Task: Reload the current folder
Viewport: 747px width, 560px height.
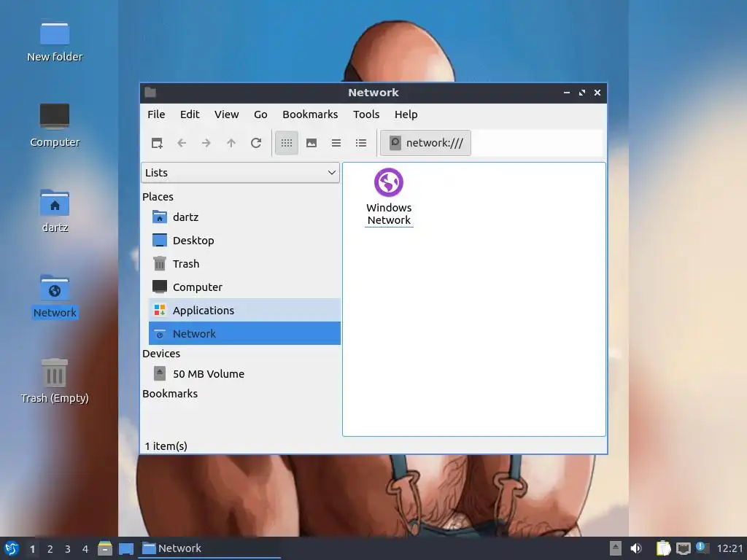Action: [x=256, y=143]
